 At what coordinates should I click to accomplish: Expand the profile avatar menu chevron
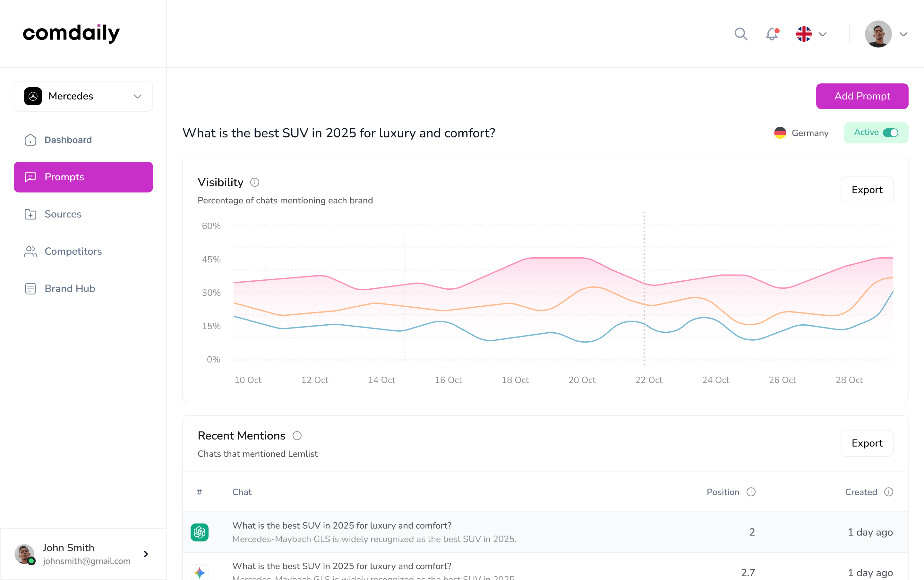pos(903,34)
